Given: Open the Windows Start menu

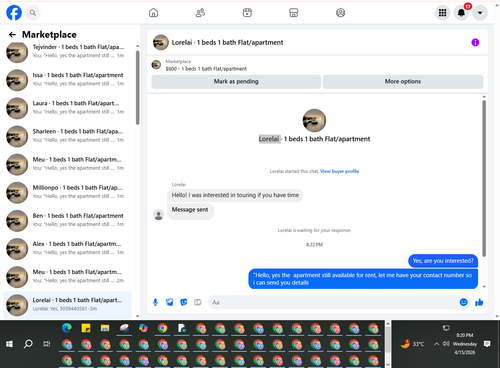Looking at the screenshot, I should click(x=9, y=344).
